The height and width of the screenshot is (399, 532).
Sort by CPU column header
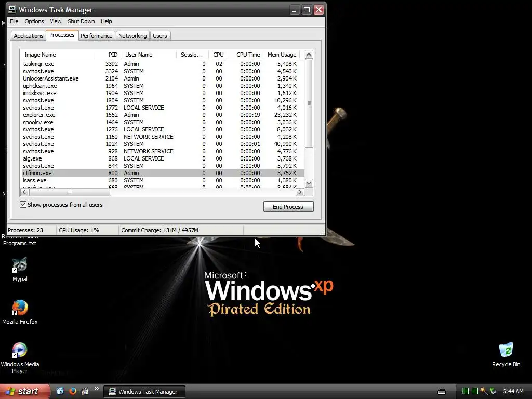(218, 55)
